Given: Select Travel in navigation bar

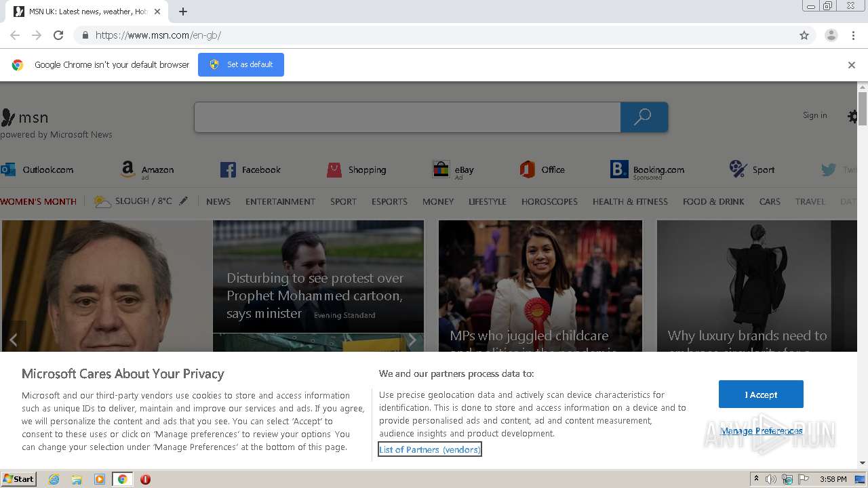Looking at the screenshot, I should (x=810, y=201).
